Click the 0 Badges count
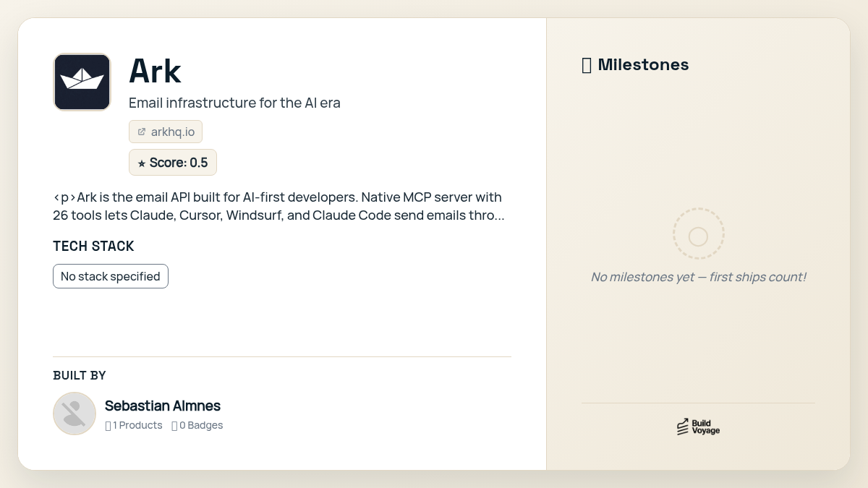The width and height of the screenshot is (868, 488). [197, 425]
